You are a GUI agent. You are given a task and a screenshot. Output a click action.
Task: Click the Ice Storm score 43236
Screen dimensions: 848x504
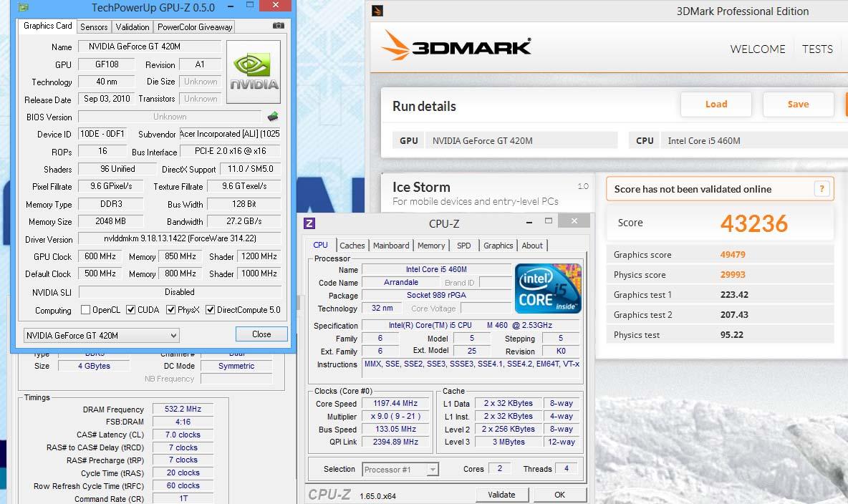click(x=754, y=223)
